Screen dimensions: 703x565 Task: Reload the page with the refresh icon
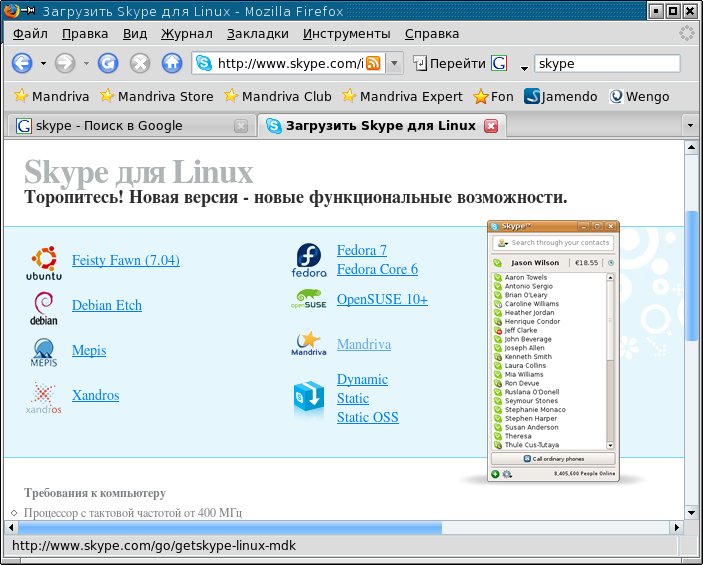pyautogui.click(x=108, y=63)
